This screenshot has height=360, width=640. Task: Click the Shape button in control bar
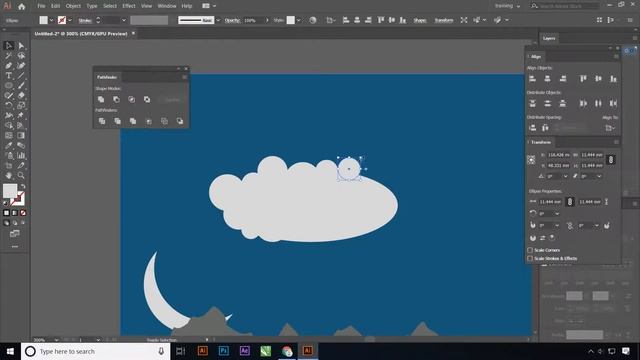[x=420, y=20]
